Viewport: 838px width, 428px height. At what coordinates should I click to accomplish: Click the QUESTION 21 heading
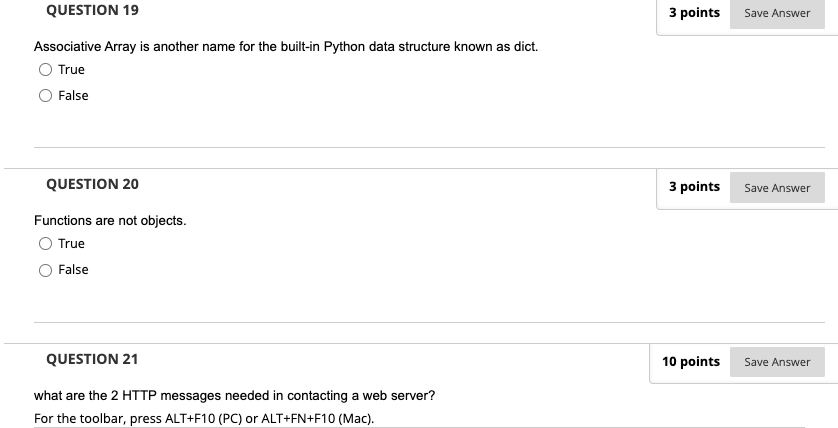coord(92,359)
